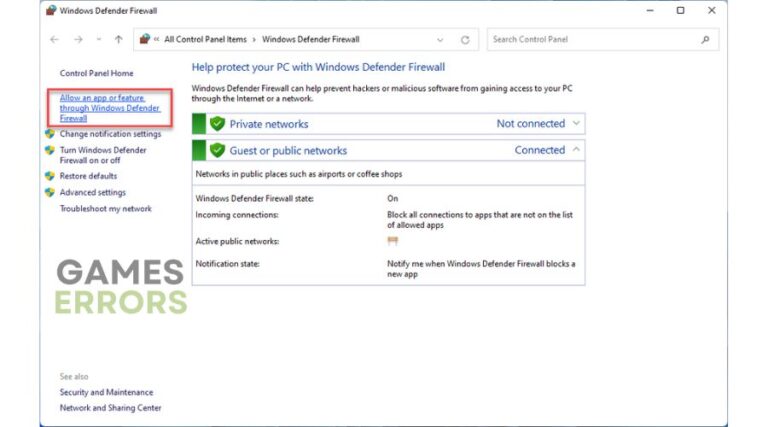Click the Back navigation arrow
This screenshot has width=768, height=427.
[x=55, y=40]
